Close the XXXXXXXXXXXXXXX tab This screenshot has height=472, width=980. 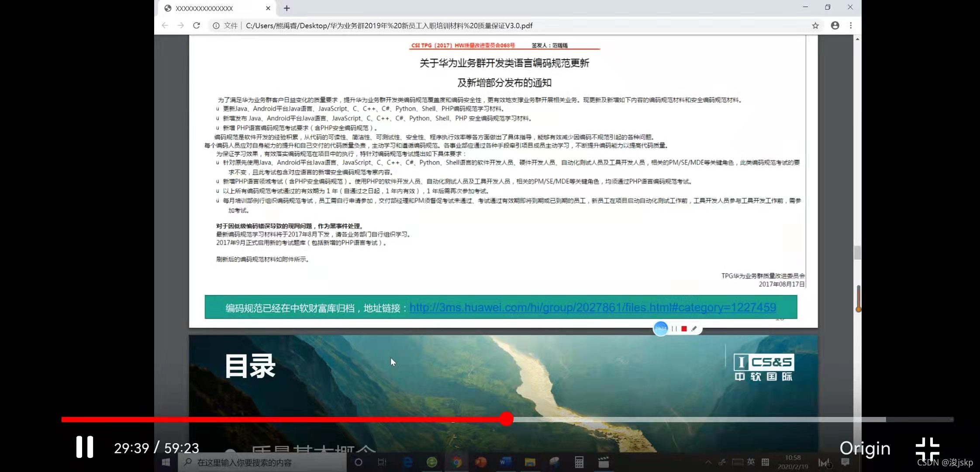coord(268,8)
